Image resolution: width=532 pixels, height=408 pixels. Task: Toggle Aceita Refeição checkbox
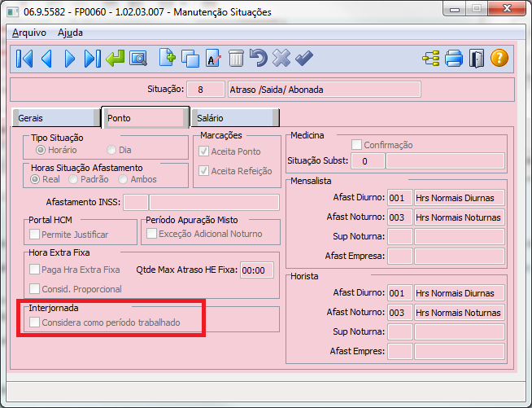(203, 170)
